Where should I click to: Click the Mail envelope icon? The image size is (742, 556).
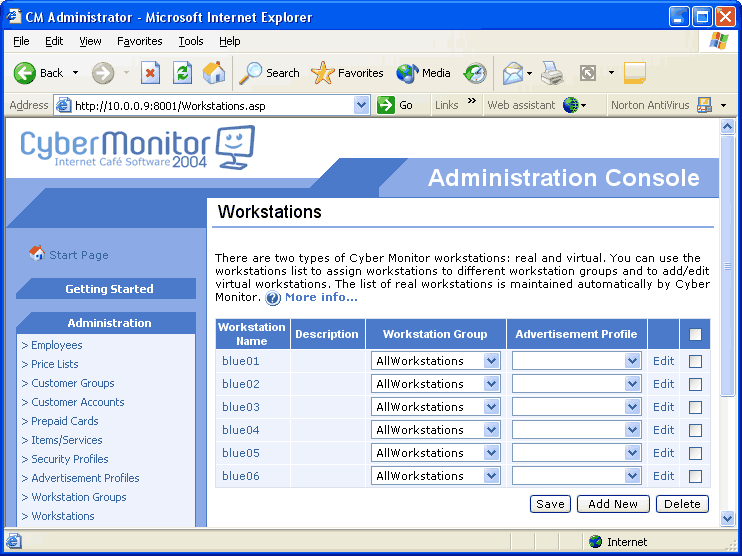tap(513, 73)
